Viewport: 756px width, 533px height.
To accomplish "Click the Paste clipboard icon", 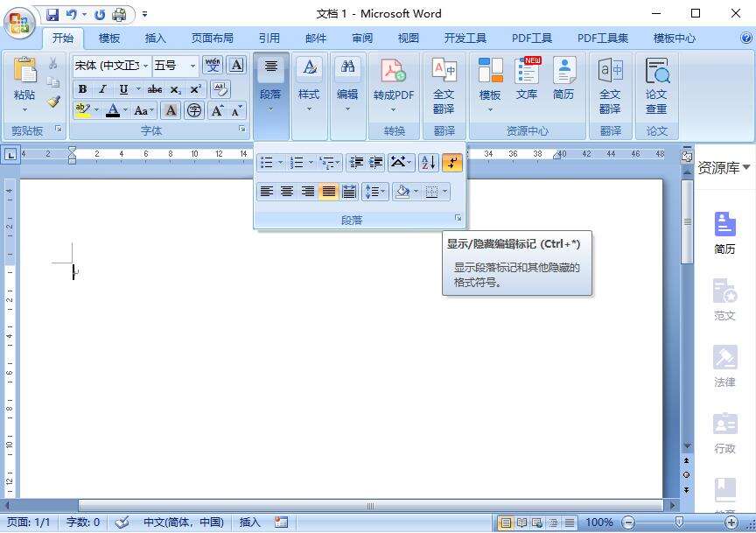I will pyautogui.click(x=24, y=72).
